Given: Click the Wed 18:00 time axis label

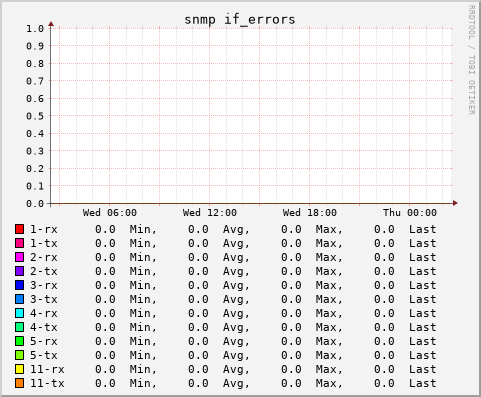Looking at the screenshot, I should click(310, 213).
